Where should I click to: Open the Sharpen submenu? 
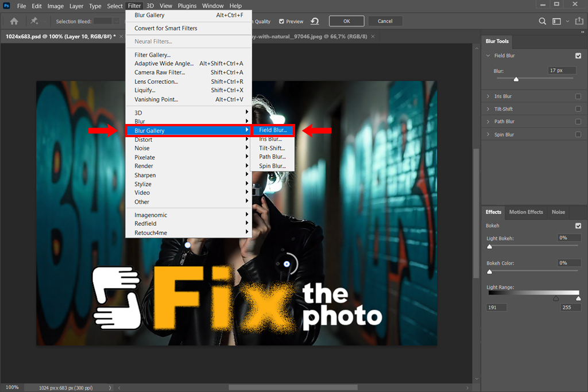click(x=188, y=175)
